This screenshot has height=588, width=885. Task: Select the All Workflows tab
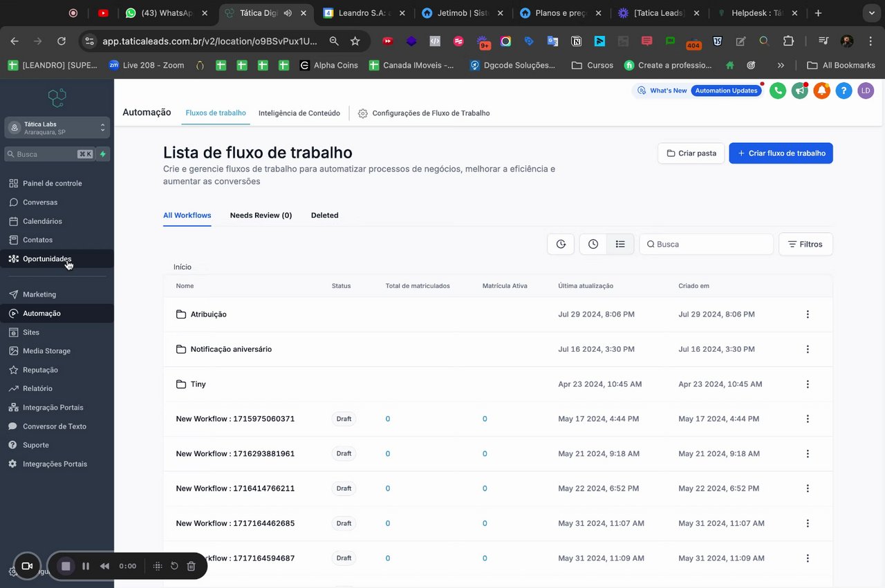pyautogui.click(x=187, y=216)
